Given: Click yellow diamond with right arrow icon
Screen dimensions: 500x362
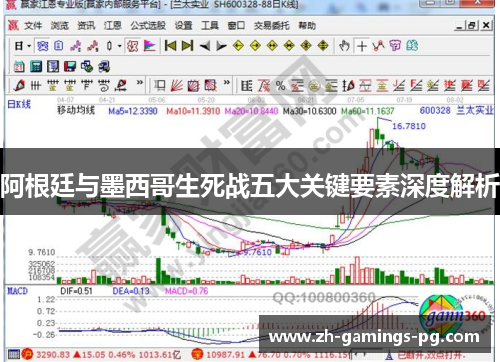Looking at the screenshot, I should point(255,46).
